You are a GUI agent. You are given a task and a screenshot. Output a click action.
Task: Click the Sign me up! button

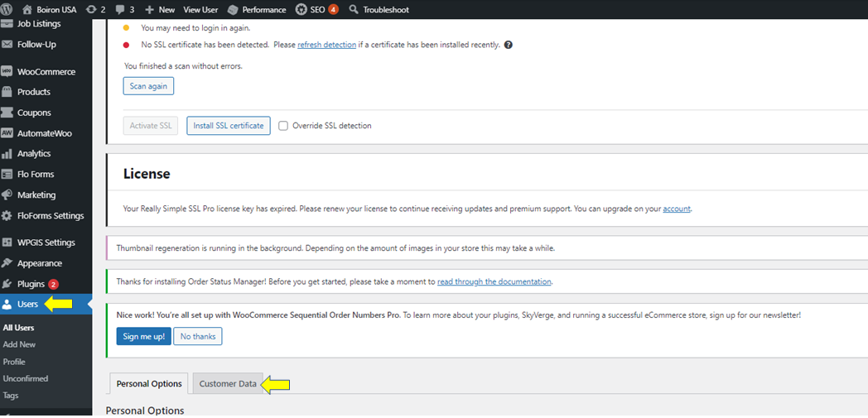(144, 336)
